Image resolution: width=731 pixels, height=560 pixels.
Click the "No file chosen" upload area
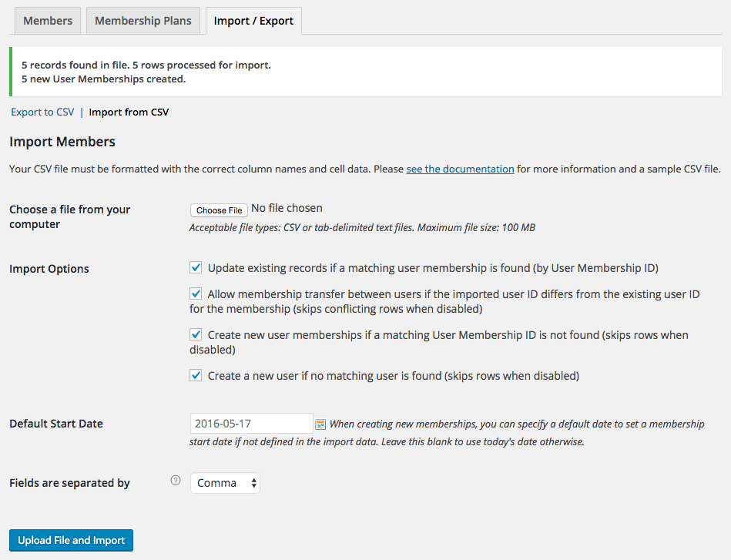pos(287,208)
